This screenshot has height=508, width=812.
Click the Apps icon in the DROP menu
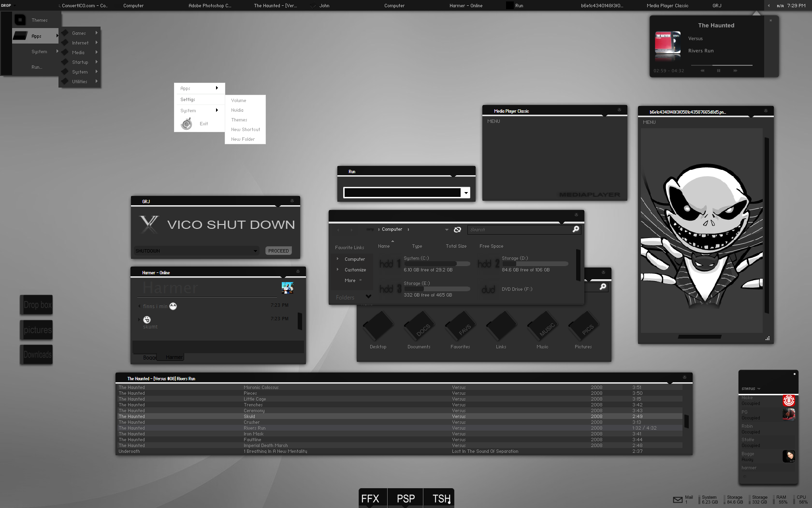[20, 36]
